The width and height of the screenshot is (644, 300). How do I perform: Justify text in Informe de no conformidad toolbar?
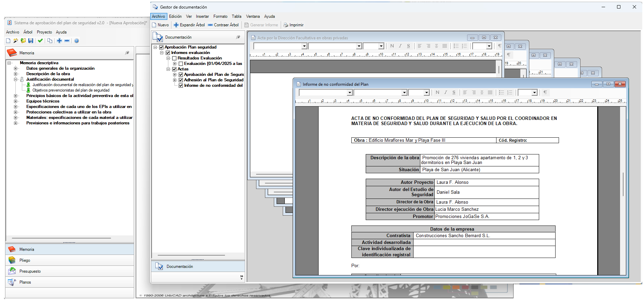[490, 93]
